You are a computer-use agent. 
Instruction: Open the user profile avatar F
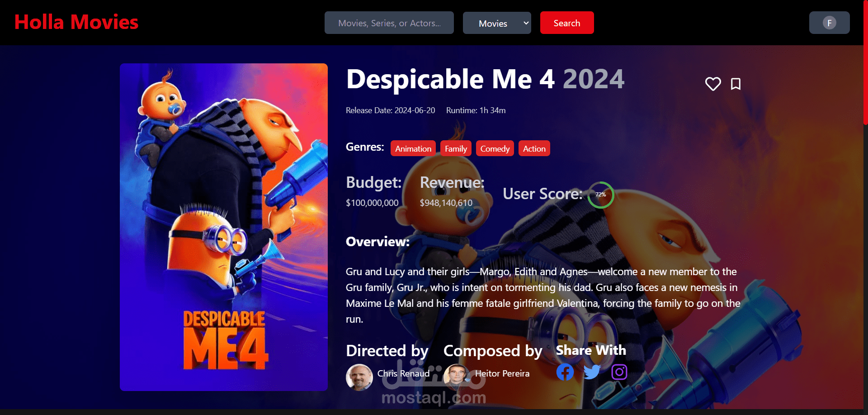click(x=830, y=23)
